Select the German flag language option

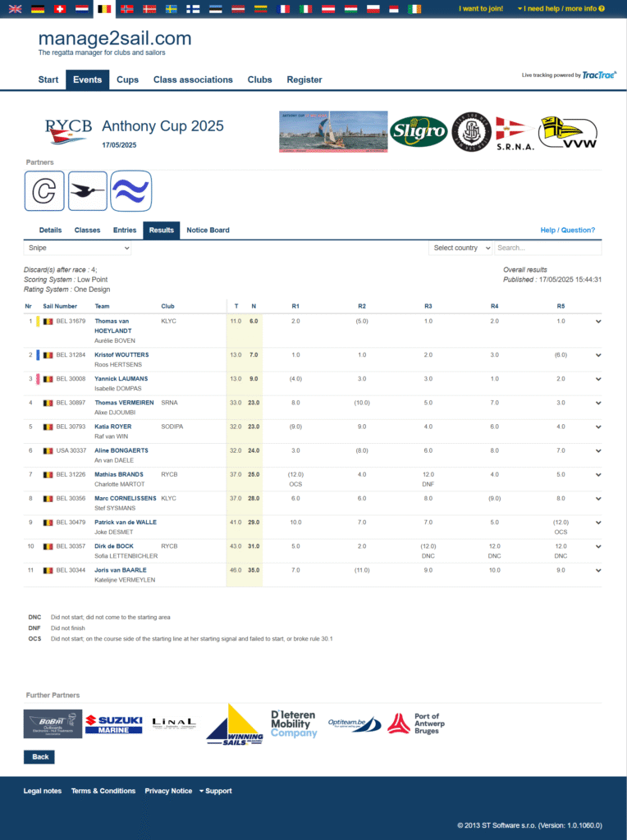click(x=38, y=9)
